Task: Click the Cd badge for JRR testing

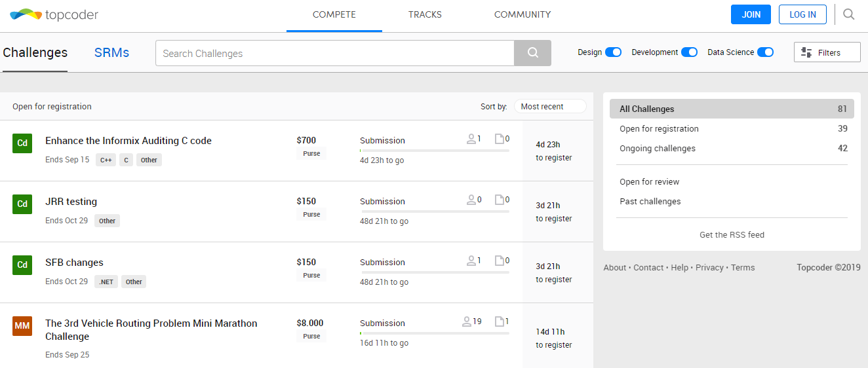Action: (x=22, y=204)
